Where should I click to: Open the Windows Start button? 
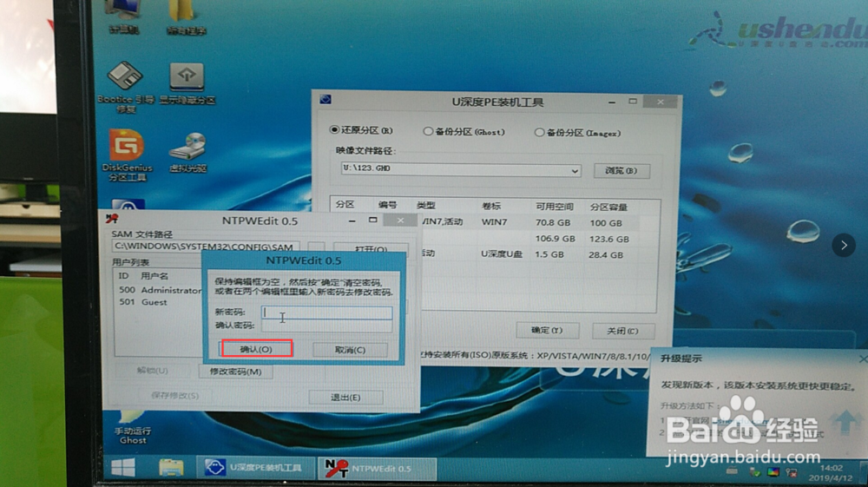pos(123,468)
